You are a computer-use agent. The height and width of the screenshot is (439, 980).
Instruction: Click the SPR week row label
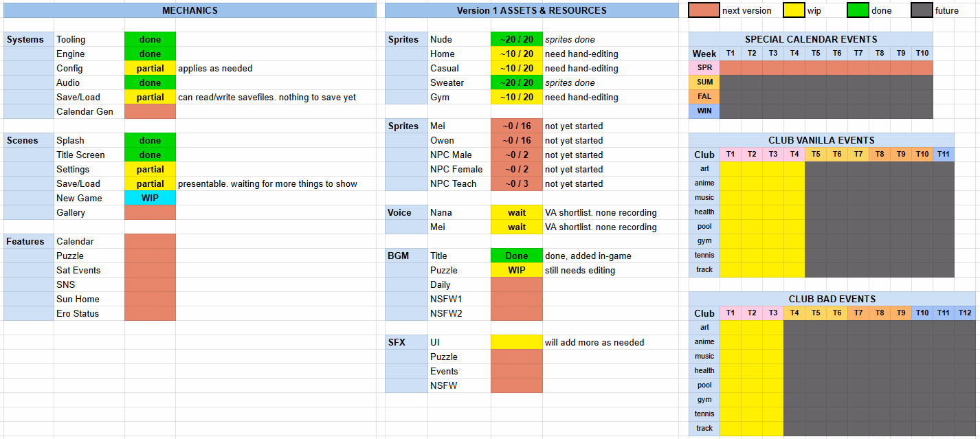[704, 68]
